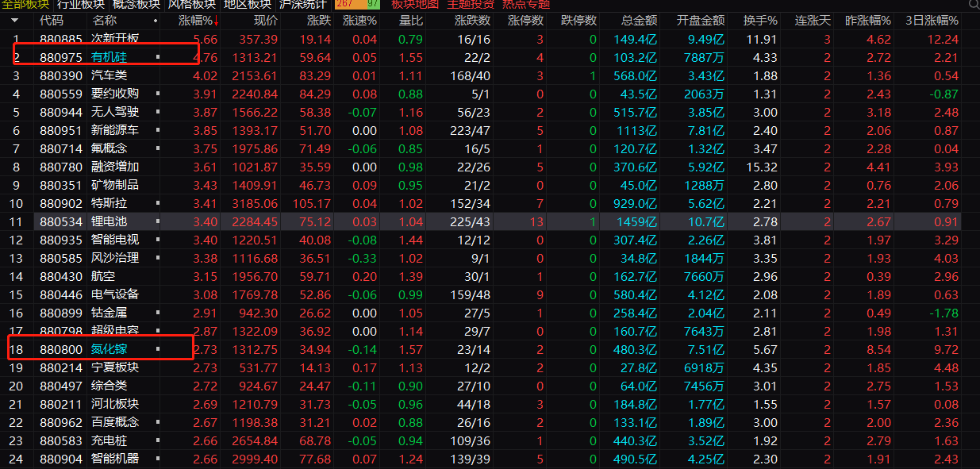Screen dimensions: 980x469
Task: Select the 沪深统计 tab
Action: coord(302,4)
